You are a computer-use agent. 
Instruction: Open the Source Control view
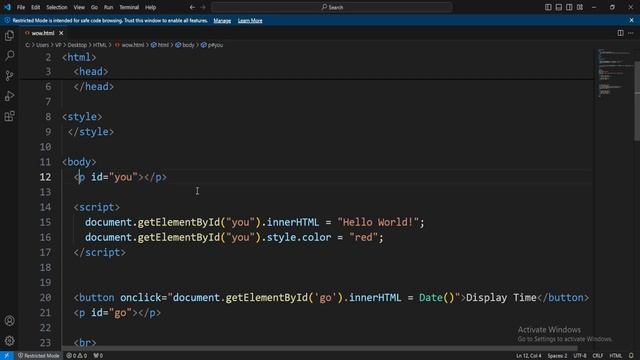tap(9, 76)
